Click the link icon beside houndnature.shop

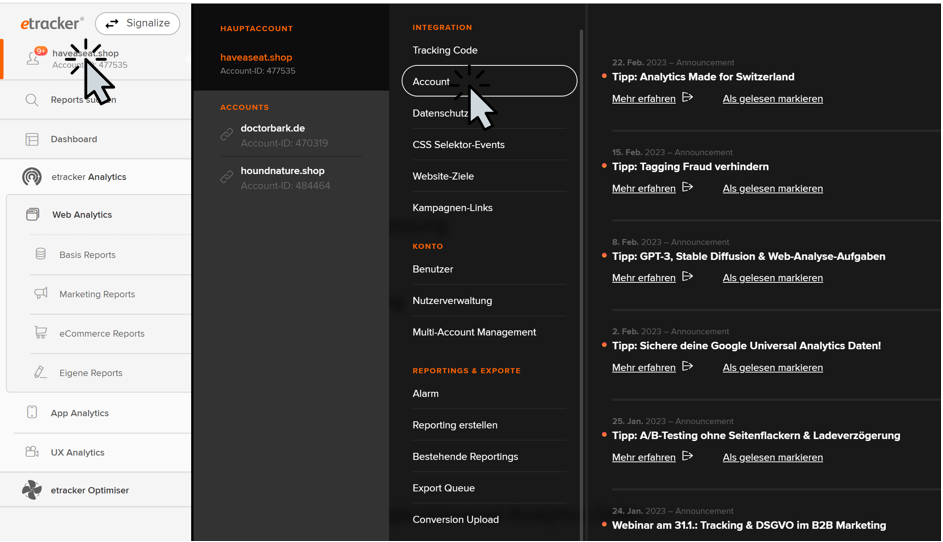(x=227, y=177)
